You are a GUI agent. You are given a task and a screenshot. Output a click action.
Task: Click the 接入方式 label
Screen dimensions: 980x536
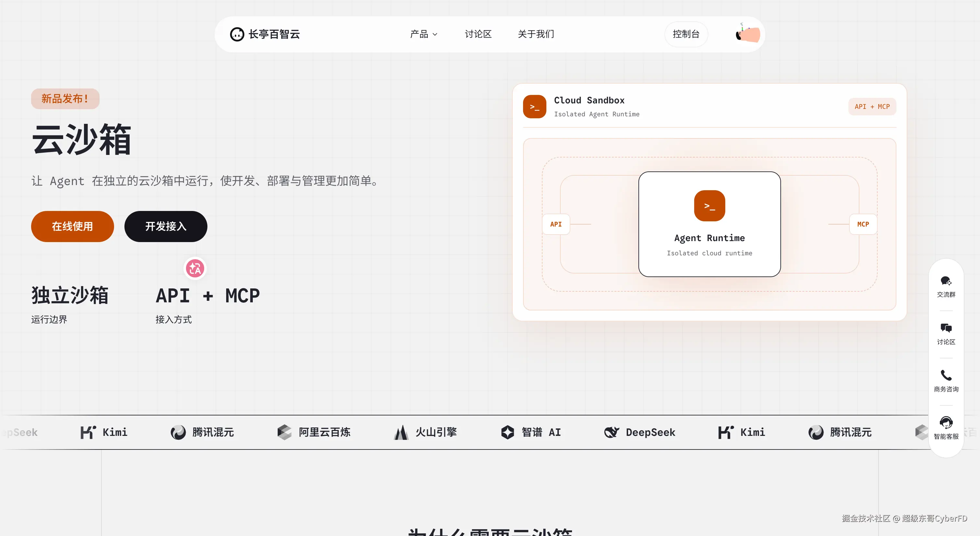173,320
